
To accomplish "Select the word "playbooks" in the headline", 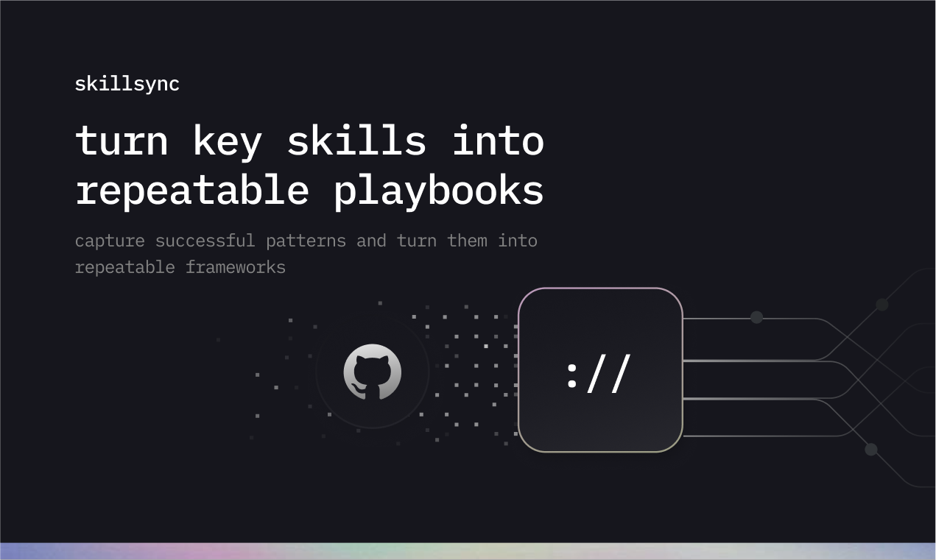I will pyautogui.click(x=438, y=191).
